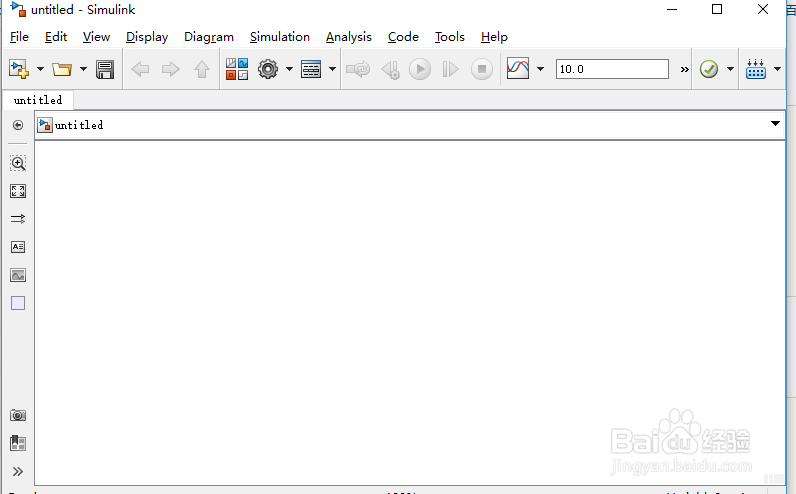The height and width of the screenshot is (494, 796).
Task: Click the Step Forward button
Action: tap(450, 69)
